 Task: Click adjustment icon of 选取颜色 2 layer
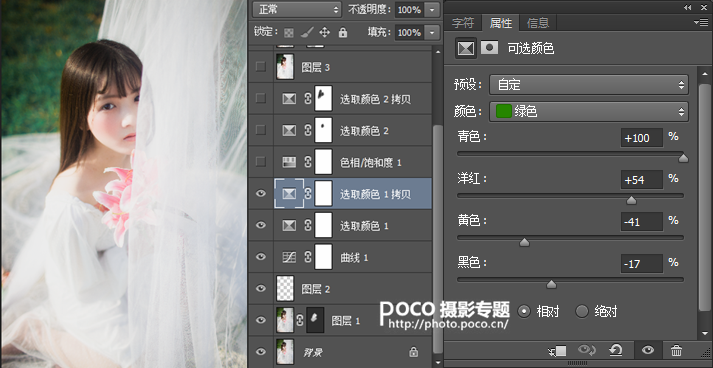click(289, 131)
